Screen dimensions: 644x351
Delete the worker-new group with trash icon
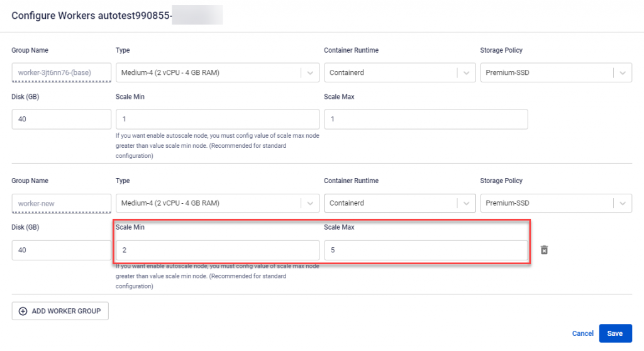click(x=545, y=250)
